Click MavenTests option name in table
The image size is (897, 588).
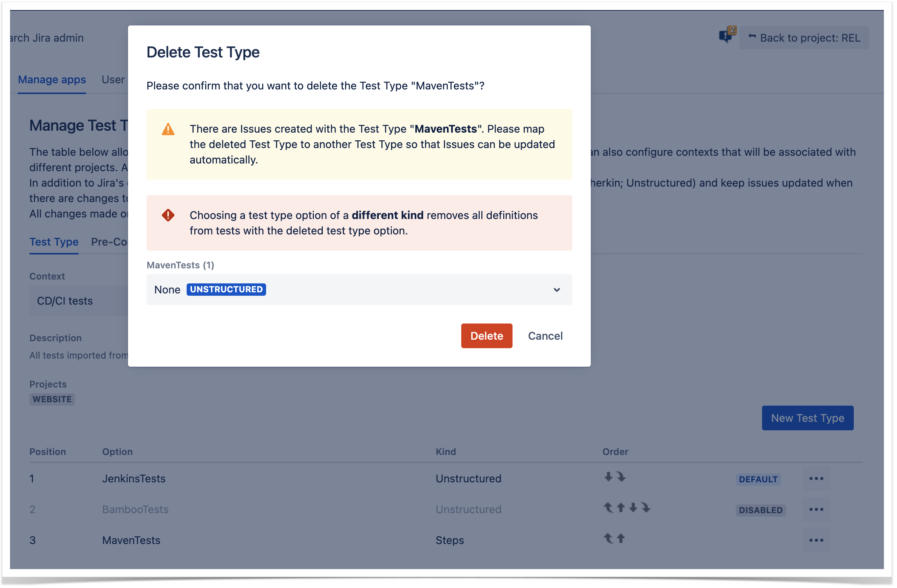[x=131, y=540]
